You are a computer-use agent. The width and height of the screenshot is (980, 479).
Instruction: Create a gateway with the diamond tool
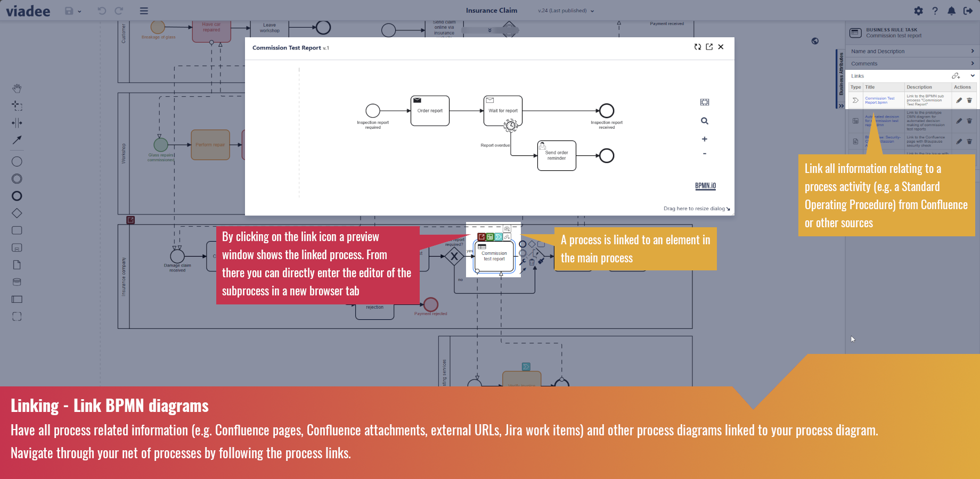(17, 213)
